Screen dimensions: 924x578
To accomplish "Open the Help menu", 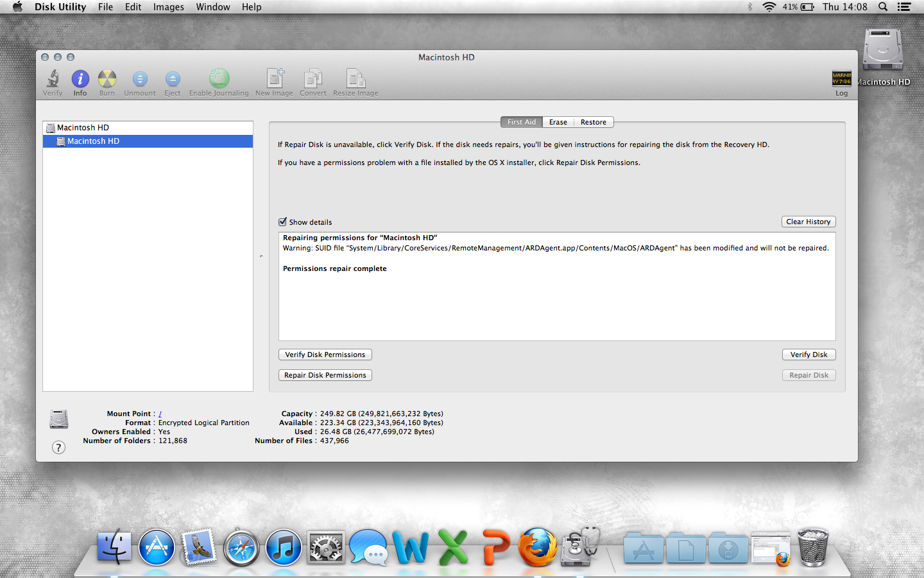I will click(252, 7).
